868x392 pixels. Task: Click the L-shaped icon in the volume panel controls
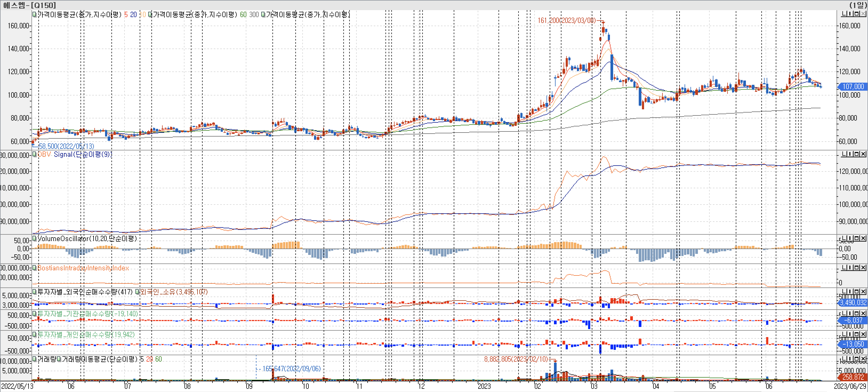(x=844, y=359)
